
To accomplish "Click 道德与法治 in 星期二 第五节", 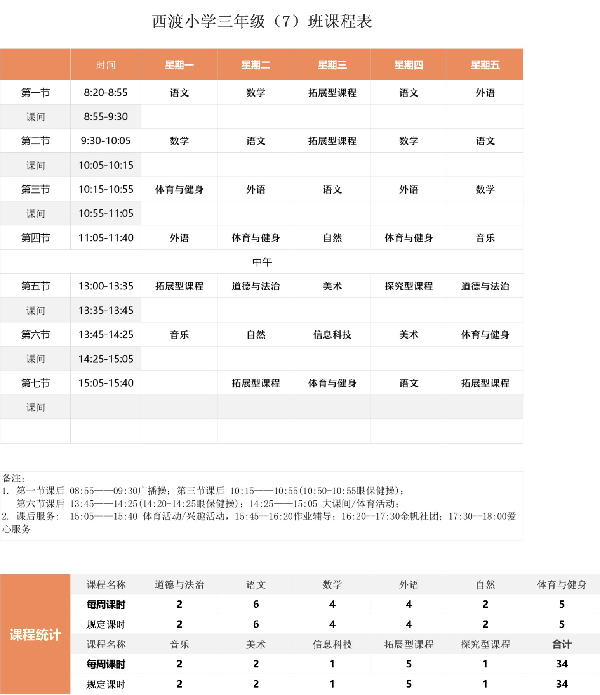I will click(256, 286).
